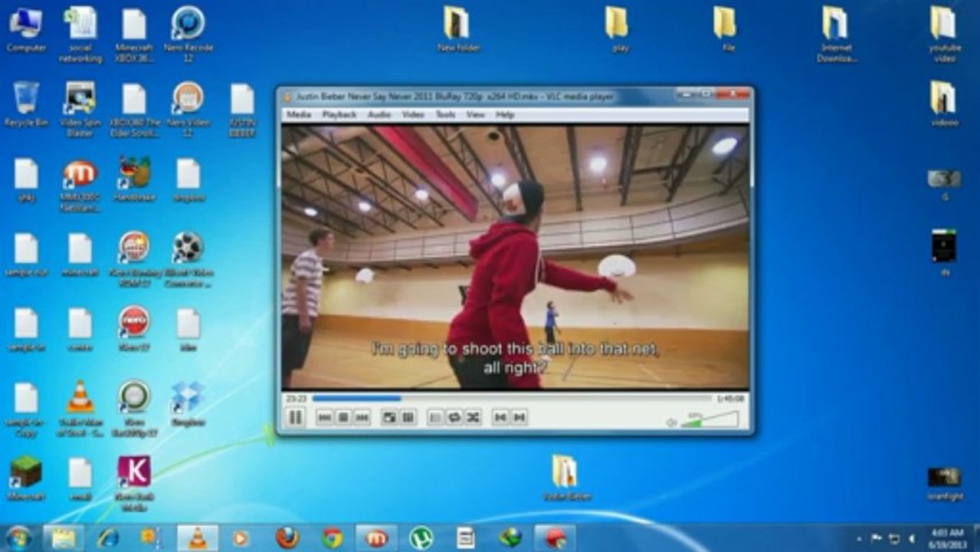Screen dimensions: 980x552
Task: Select the Handbrake desktop shortcut
Action: 134,179
